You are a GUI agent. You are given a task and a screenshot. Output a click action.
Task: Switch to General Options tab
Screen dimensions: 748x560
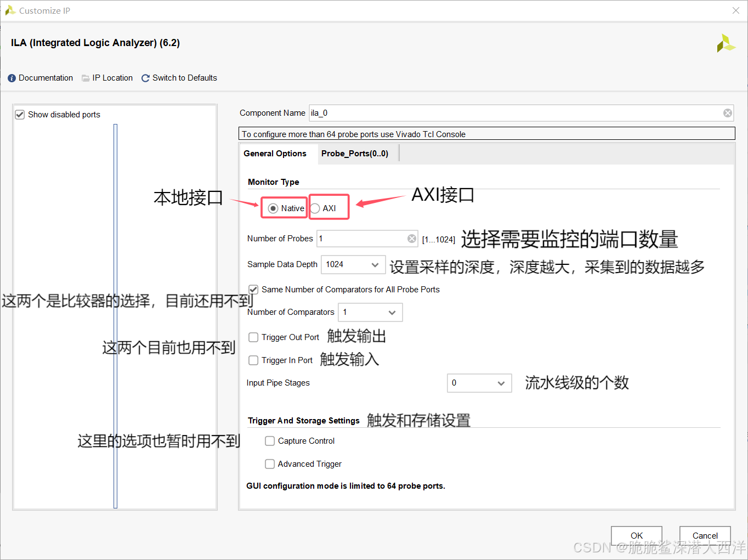click(x=275, y=154)
